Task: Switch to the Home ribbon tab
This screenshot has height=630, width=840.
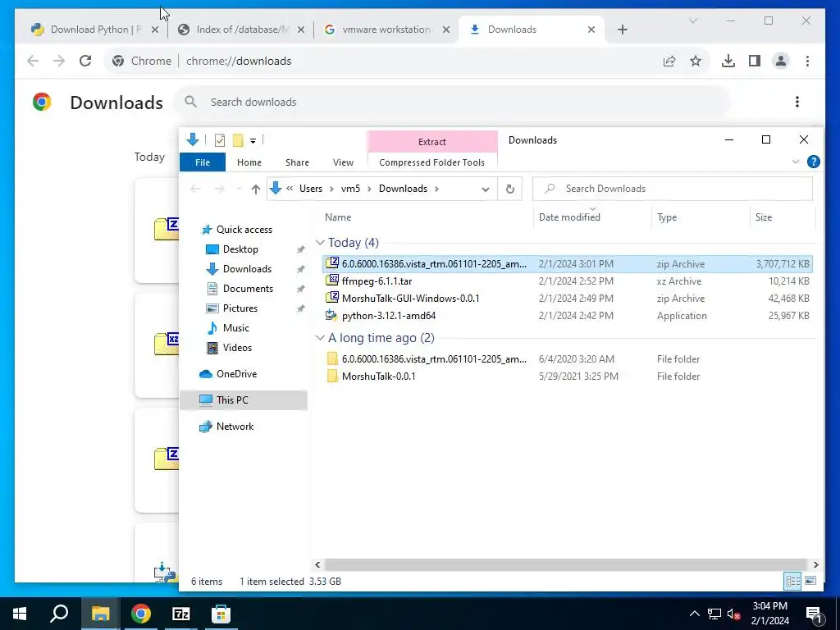Action: click(x=249, y=162)
